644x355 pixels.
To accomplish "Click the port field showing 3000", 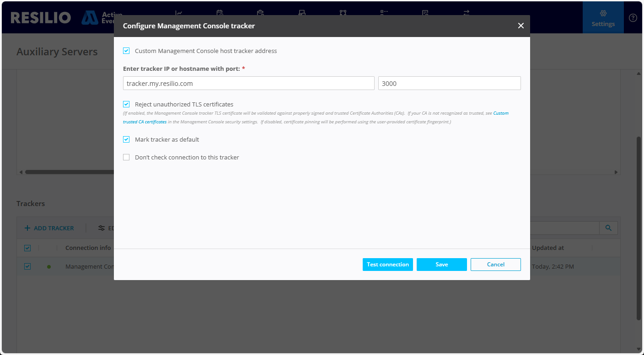I will click(450, 83).
